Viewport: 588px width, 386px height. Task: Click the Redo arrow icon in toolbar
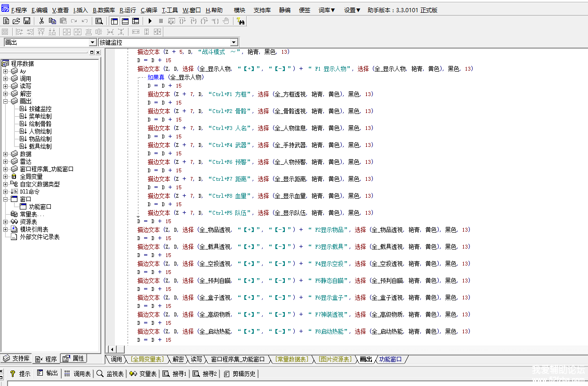[74, 21]
